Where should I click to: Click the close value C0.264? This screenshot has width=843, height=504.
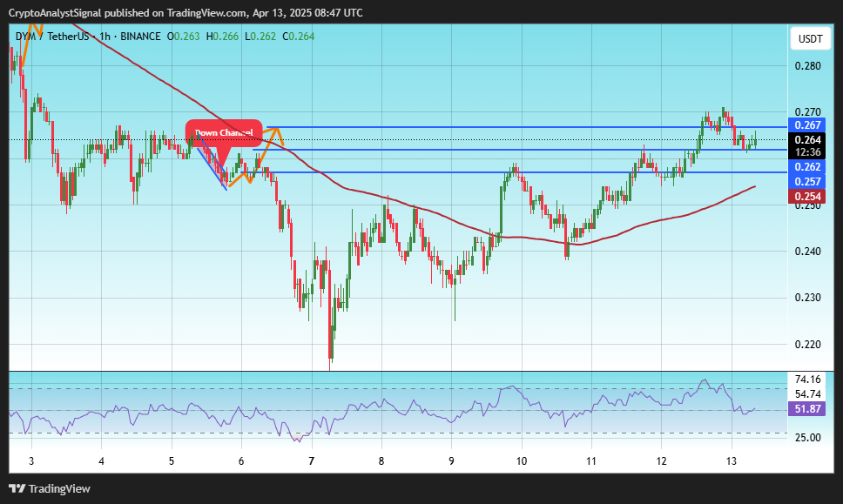[299, 37]
